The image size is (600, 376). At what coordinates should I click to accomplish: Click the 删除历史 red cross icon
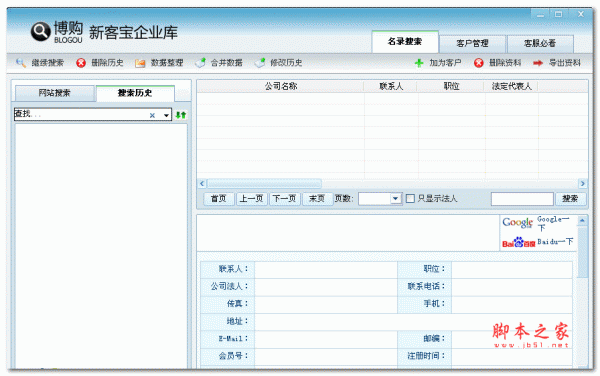coord(81,63)
